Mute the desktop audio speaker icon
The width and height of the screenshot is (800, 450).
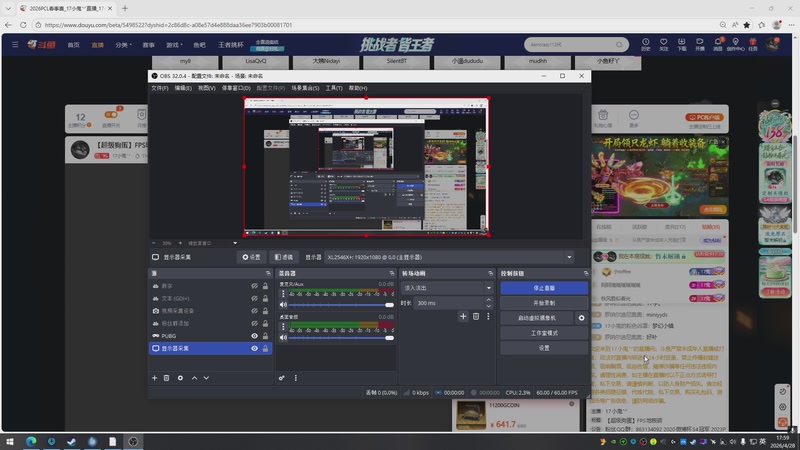(x=283, y=338)
